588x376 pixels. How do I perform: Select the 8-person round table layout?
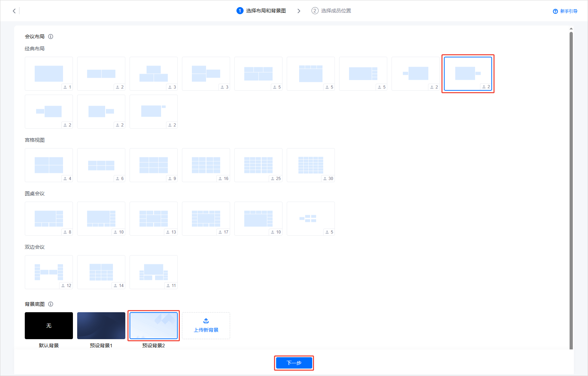(49, 219)
